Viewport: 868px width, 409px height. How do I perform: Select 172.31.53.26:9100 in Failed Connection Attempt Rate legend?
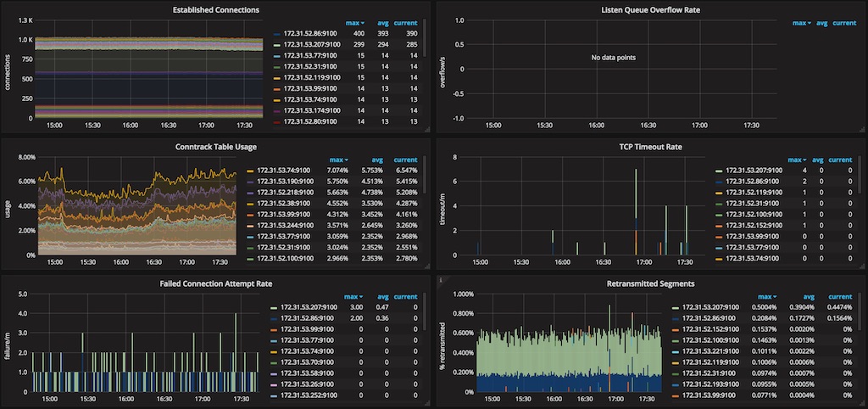(307, 384)
